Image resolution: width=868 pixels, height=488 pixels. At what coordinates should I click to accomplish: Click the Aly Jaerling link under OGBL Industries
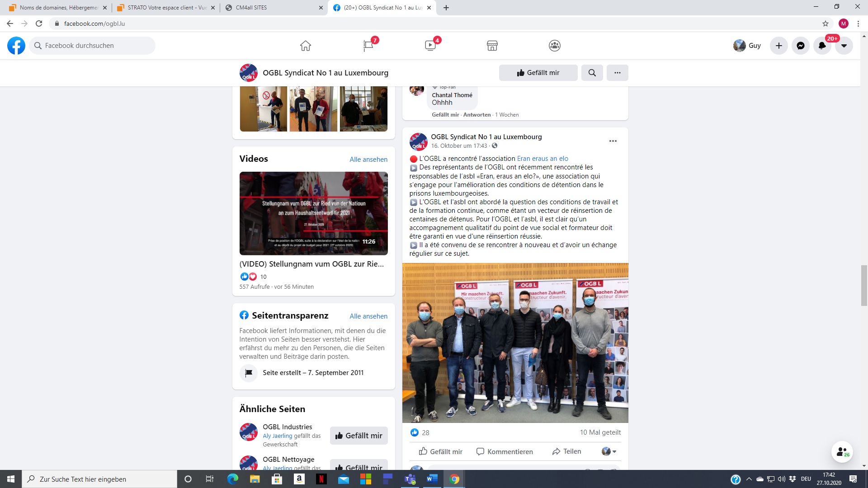(x=278, y=436)
